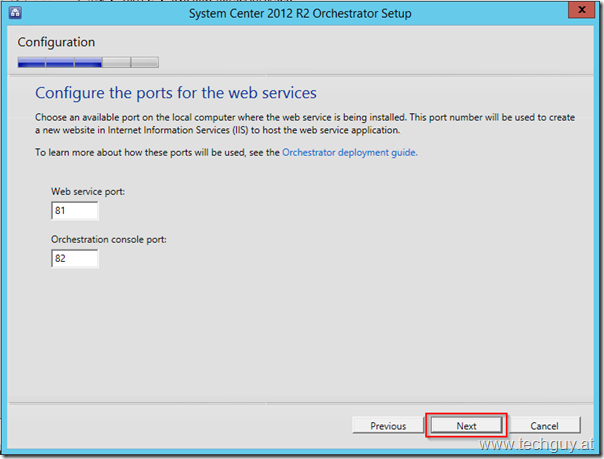Go back with the Previous button
The height and width of the screenshot is (459, 604).
[388, 425]
